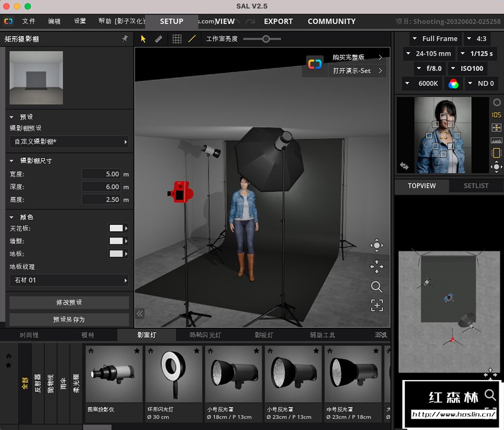
Task: Click the orbit view control icon
Action: tap(377, 246)
